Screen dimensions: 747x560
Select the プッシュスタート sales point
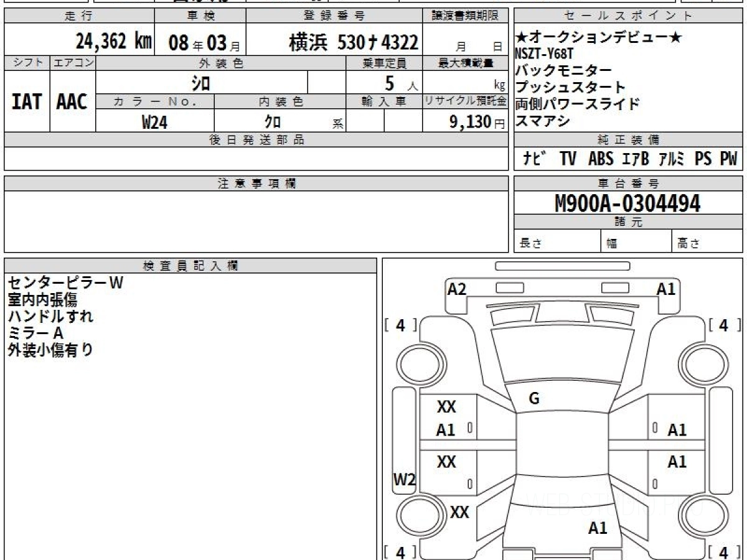pos(570,87)
